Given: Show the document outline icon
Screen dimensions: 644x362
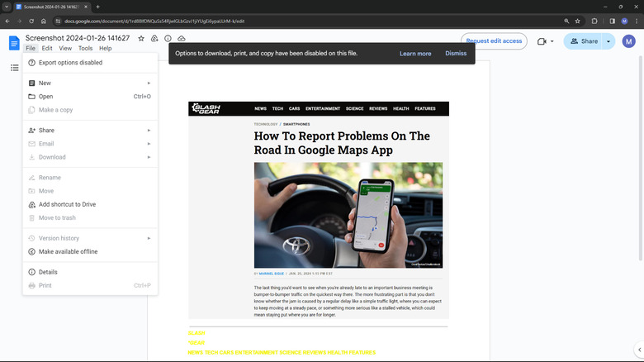Looking at the screenshot, I should 15,68.
